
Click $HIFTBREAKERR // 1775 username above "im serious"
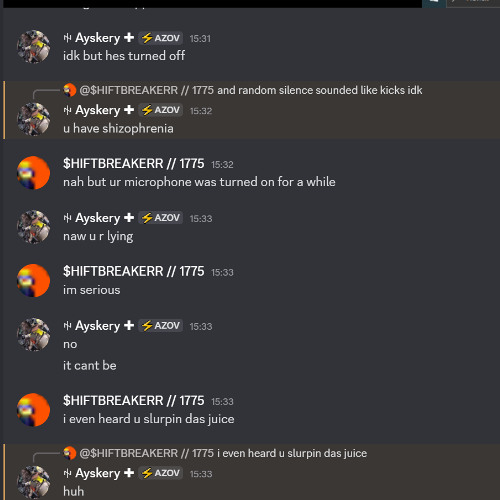pyautogui.click(x=134, y=271)
